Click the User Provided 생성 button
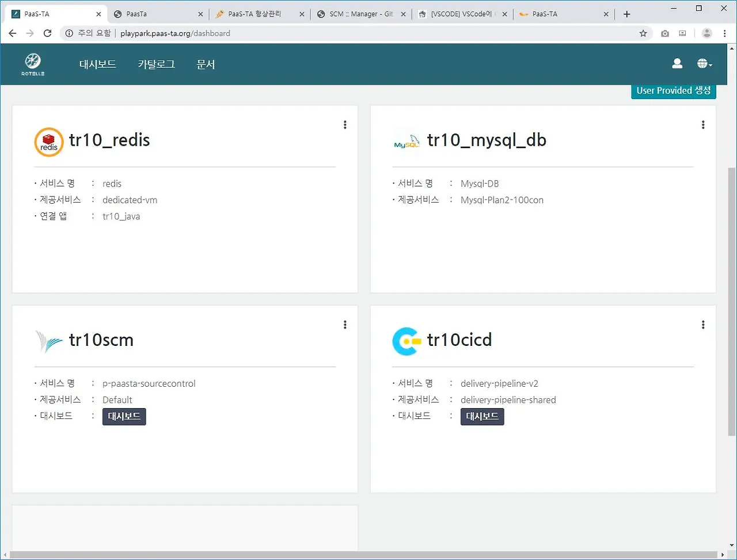737x560 pixels. (x=674, y=90)
